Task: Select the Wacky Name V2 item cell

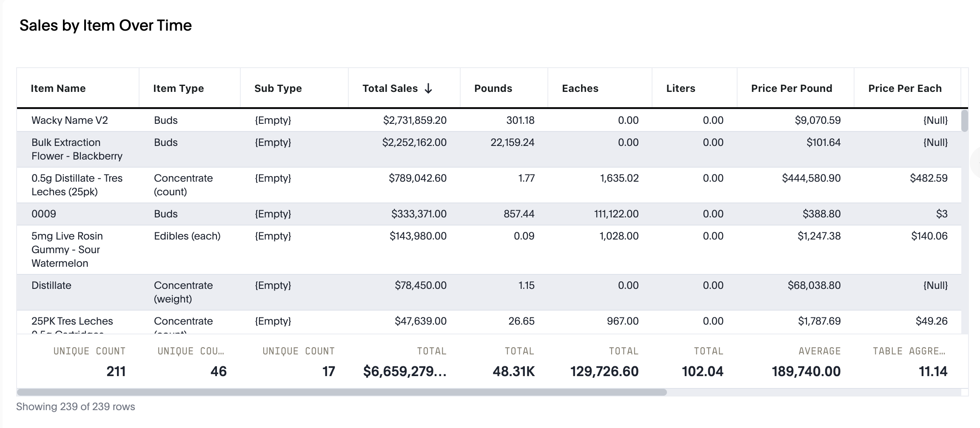Action: click(x=70, y=120)
